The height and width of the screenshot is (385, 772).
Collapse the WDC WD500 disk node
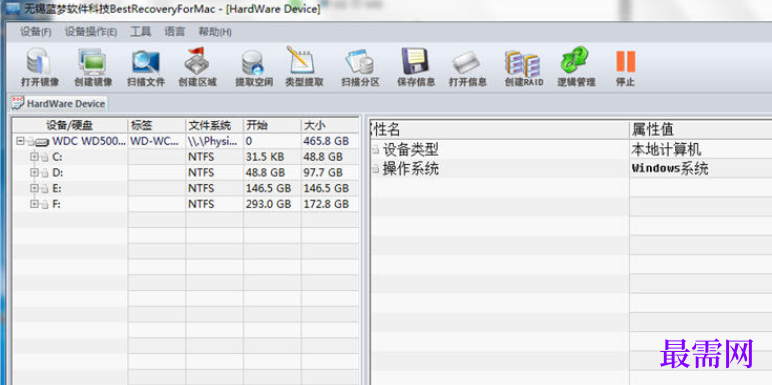pos(20,141)
